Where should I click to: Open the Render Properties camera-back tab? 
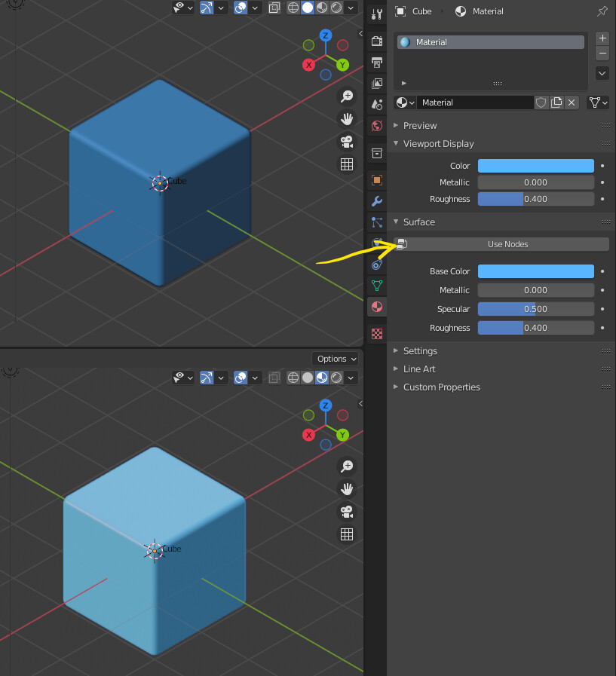point(376,41)
